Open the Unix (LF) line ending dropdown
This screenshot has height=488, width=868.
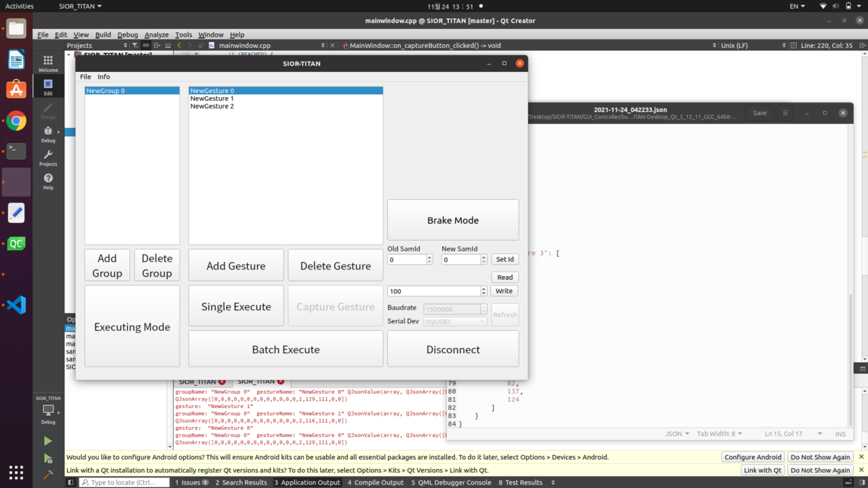point(752,45)
